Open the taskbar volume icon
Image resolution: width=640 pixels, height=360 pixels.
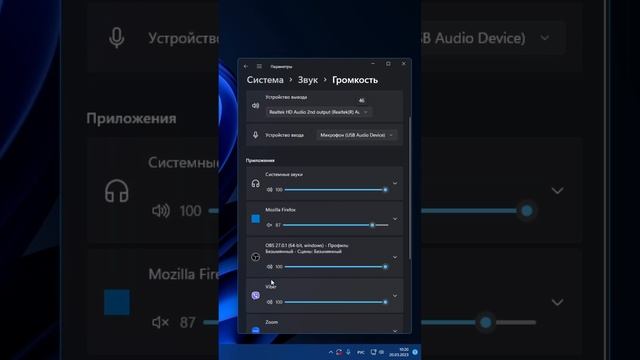pyautogui.click(x=381, y=352)
